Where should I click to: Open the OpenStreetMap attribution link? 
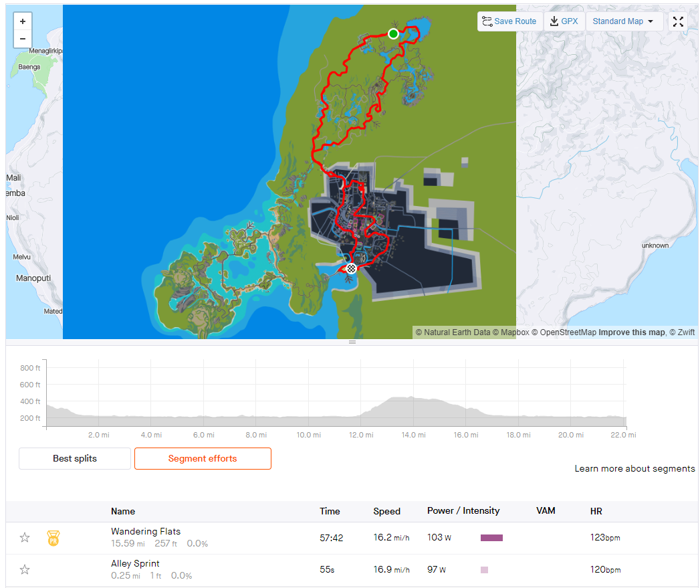[565, 332]
